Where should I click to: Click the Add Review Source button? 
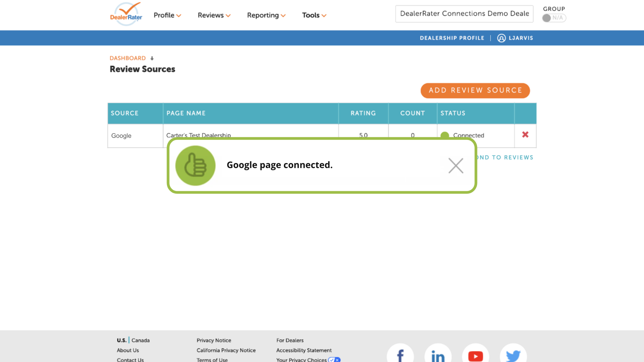click(x=475, y=90)
